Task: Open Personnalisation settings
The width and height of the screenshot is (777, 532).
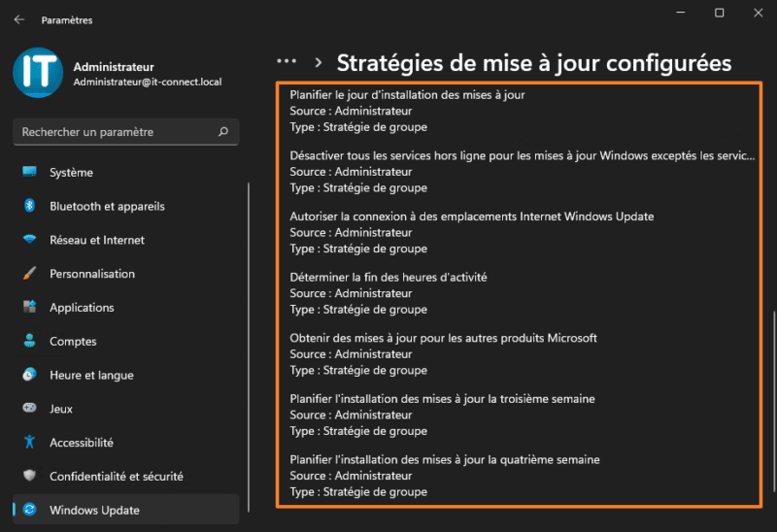Action: [126, 274]
